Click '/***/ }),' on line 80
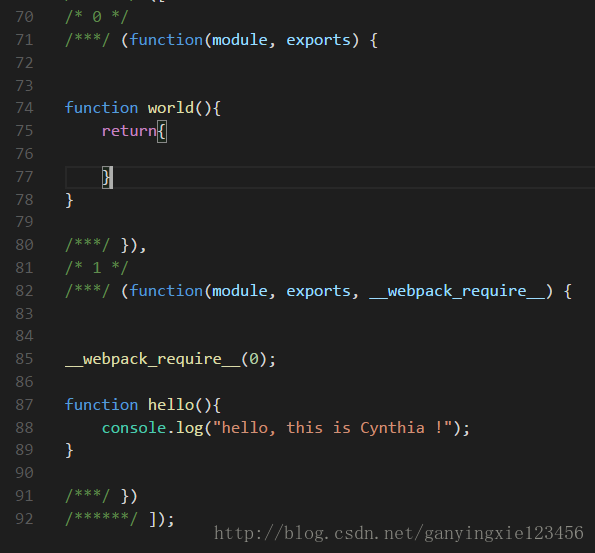The height and width of the screenshot is (553, 595). [105, 246]
